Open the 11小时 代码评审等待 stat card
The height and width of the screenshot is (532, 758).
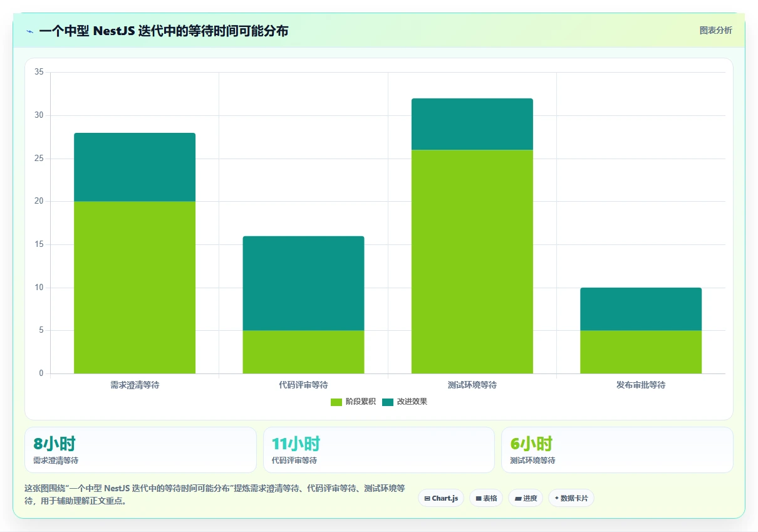click(x=379, y=450)
